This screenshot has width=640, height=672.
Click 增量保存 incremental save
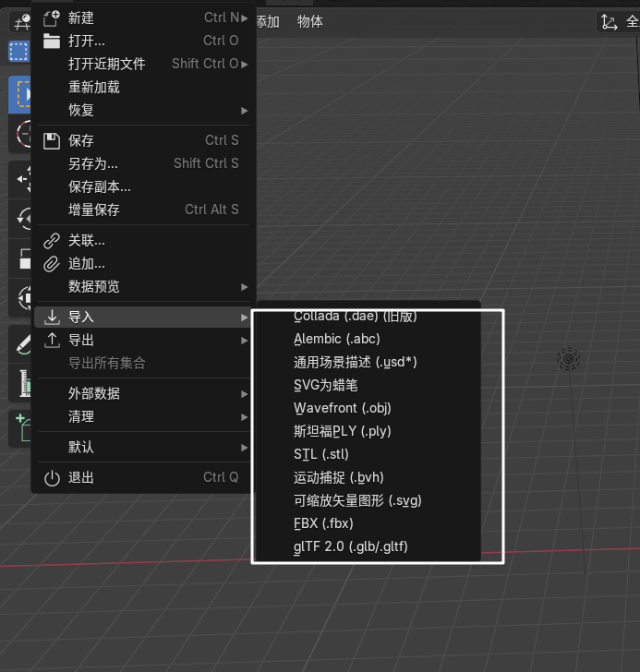94,210
